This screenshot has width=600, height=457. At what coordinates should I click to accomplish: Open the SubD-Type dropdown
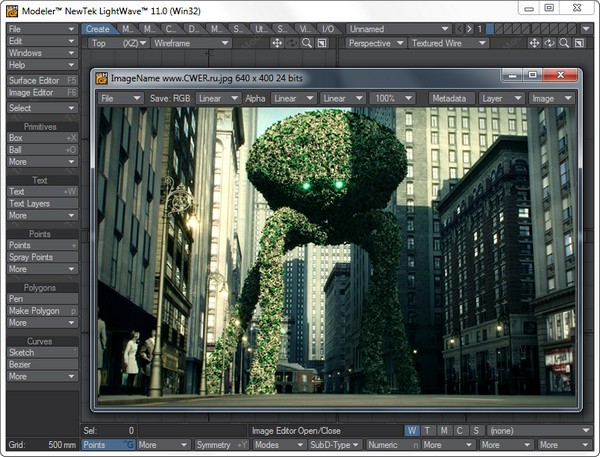coord(335,445)
